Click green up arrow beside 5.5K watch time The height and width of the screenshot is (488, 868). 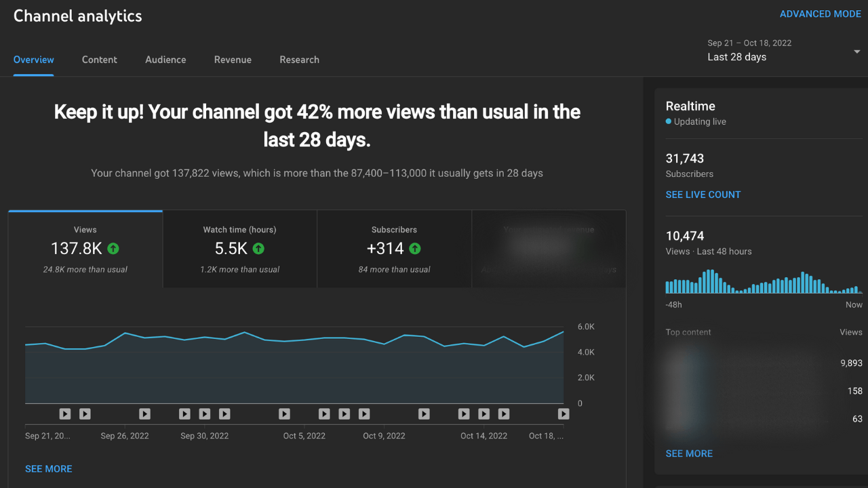click(258, 249)
